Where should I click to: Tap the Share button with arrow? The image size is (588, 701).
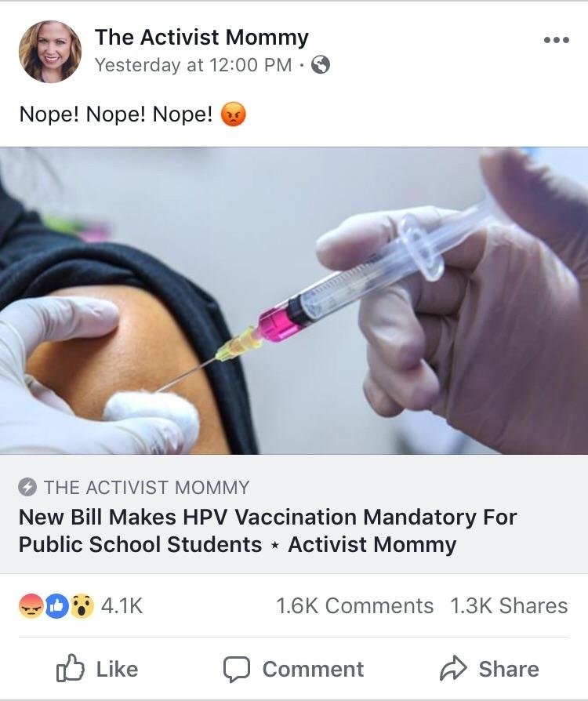click(x=490, y=670)
